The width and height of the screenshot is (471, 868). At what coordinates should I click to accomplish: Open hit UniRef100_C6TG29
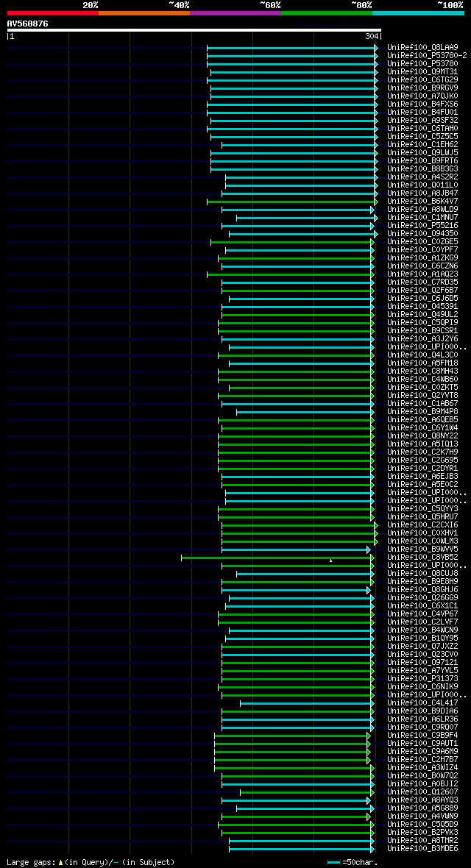[x=422, y=79]
